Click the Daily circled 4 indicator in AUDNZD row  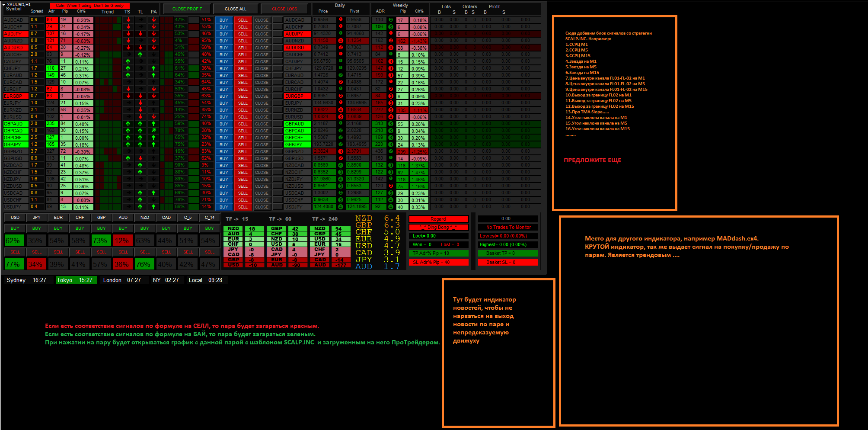point(341,41)
